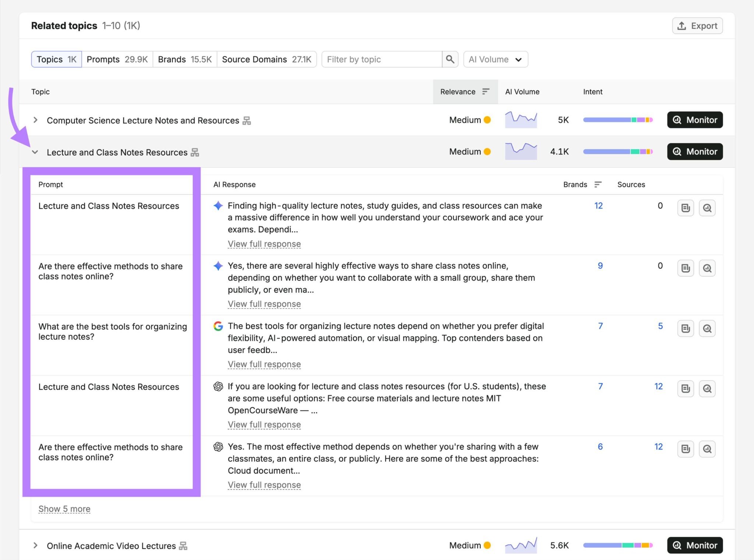Viewport: 754px width, 560px height.
Task: Select prompt 'What are the best tools for organizing'
Action: tap(113, 332)
